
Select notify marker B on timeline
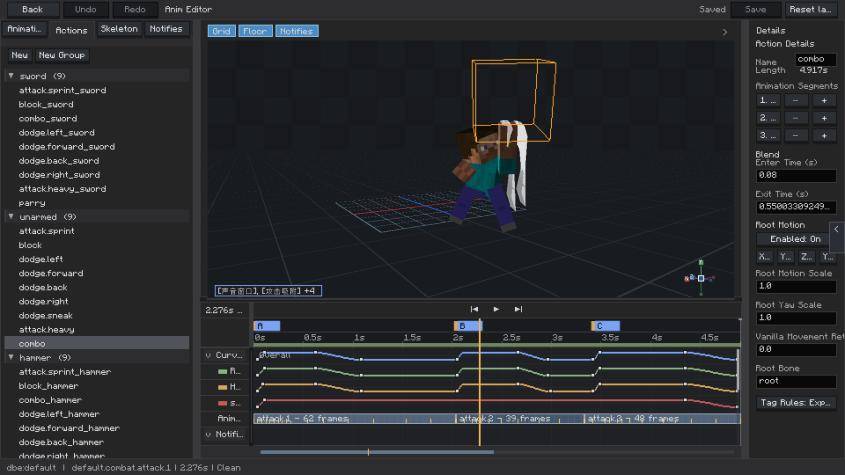pyautogui.click(x=467, y=326)
